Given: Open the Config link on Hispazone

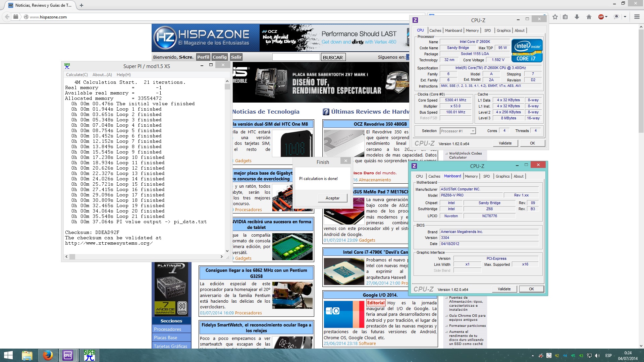Looking at the screenshot, I should click(x=219, y=57).
